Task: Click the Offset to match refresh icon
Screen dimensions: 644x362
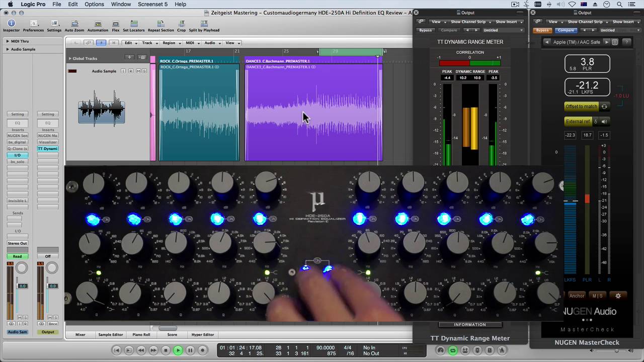Action: (604, 107)
